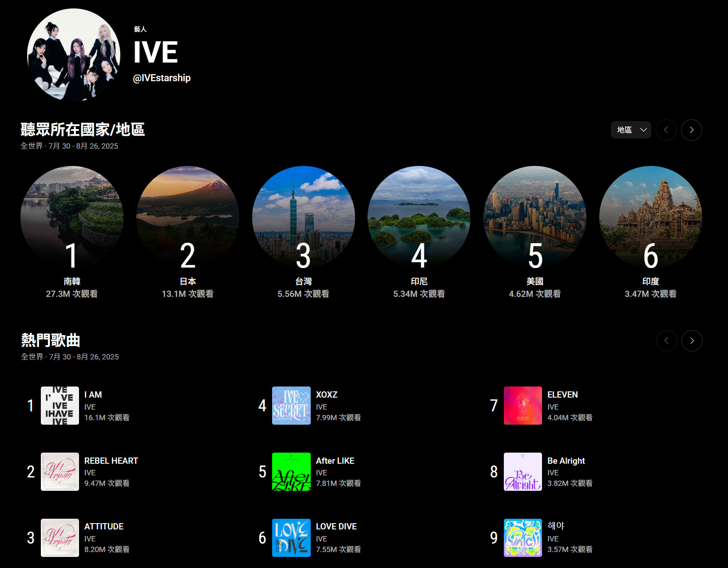Click the After LIKE green album cover
The image size is (728, 568).
click(x=291, y=472)
